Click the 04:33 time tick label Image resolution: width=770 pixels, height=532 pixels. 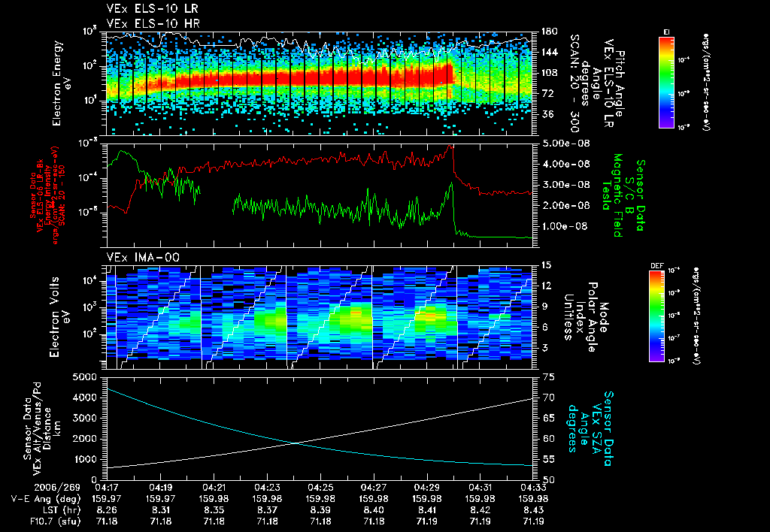click(533, 488)
